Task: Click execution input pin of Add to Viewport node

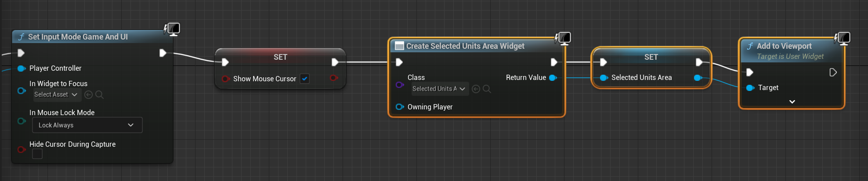Action: (x=750, y=72)
